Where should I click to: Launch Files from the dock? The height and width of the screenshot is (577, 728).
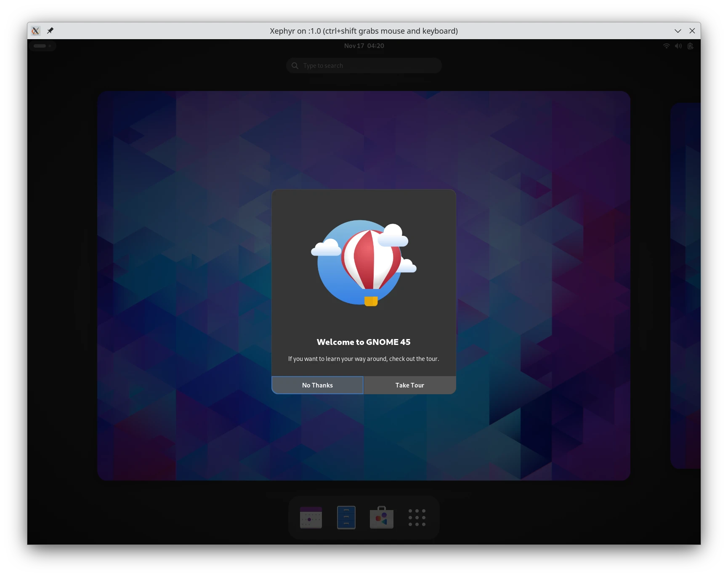tap(346, 517)
